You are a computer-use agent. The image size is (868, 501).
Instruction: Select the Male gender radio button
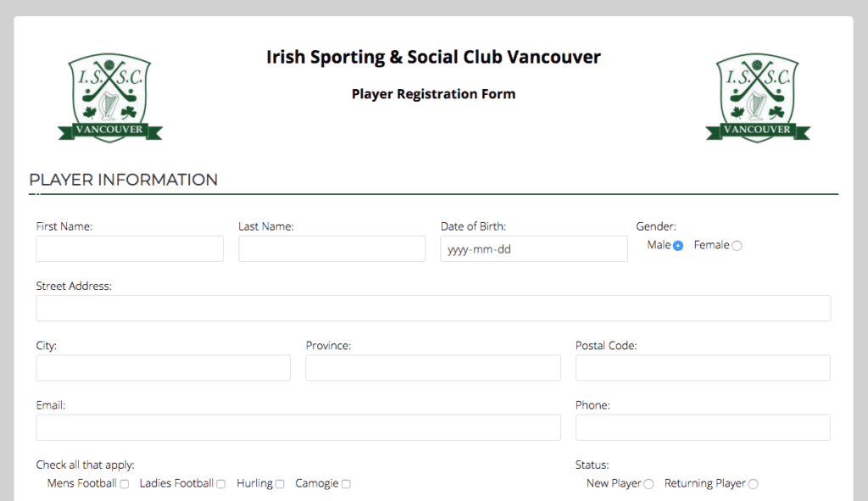tap(678, 246)
